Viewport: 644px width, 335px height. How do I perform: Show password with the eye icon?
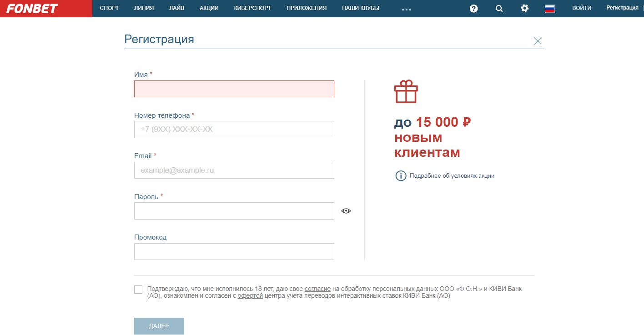[346, 211]
